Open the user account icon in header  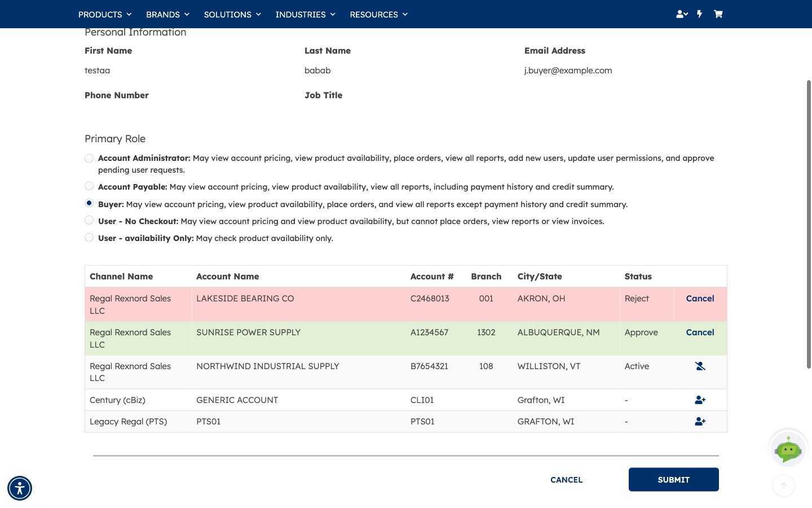point(682,14)
